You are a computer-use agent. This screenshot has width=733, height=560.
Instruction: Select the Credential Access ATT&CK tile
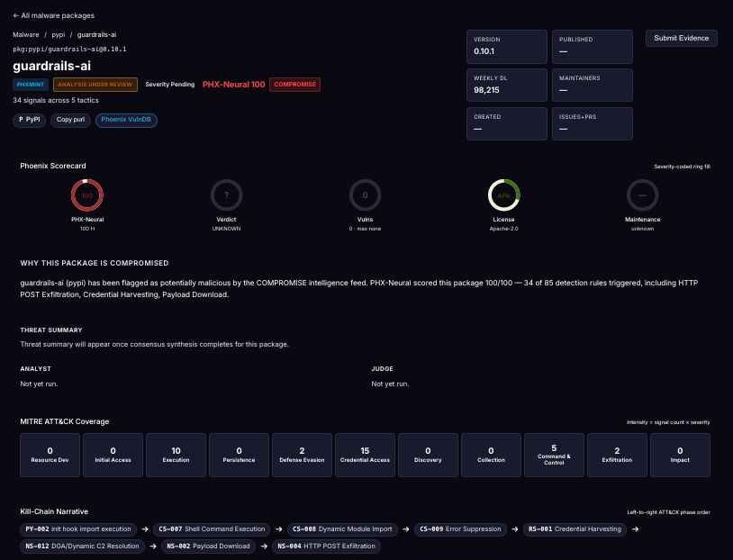365,455
